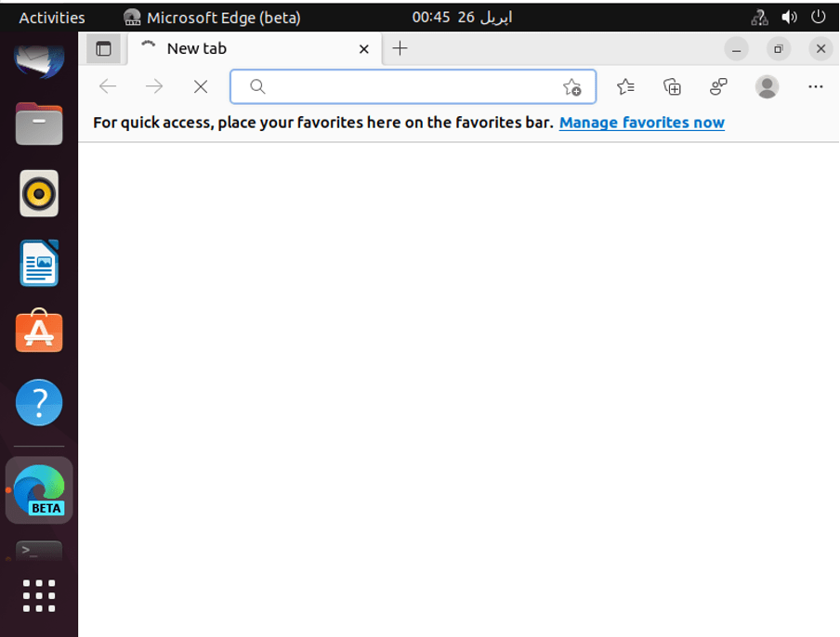This screenshot has width=840, height=637.
Task: Open Settings and more ellipsis menu
Action: coord(816,86)
